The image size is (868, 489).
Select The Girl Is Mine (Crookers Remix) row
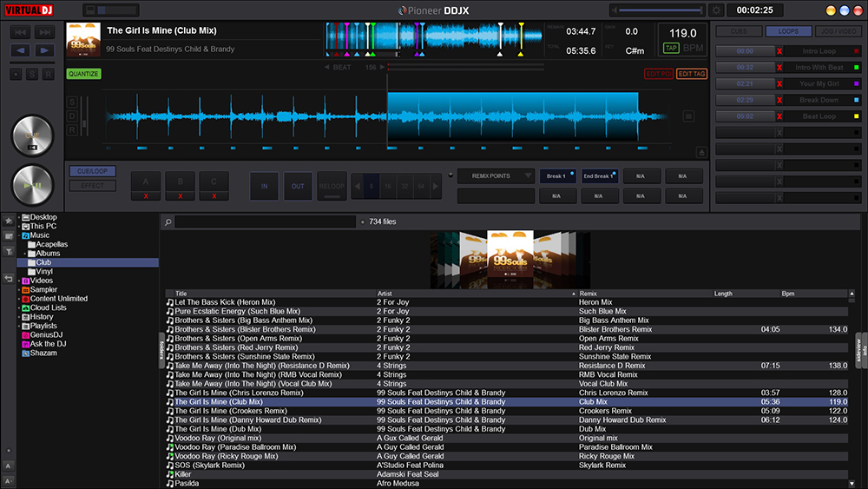click(507, 411)
